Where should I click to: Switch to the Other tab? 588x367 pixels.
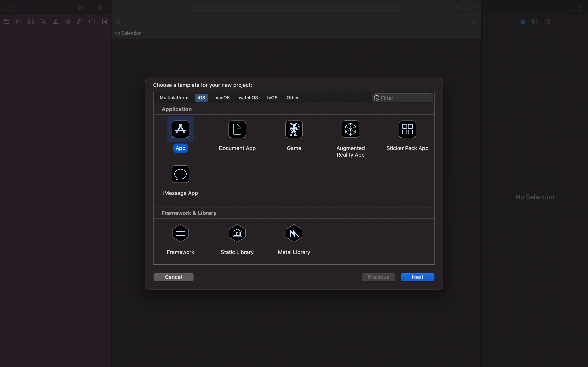[x=292, y=98]
